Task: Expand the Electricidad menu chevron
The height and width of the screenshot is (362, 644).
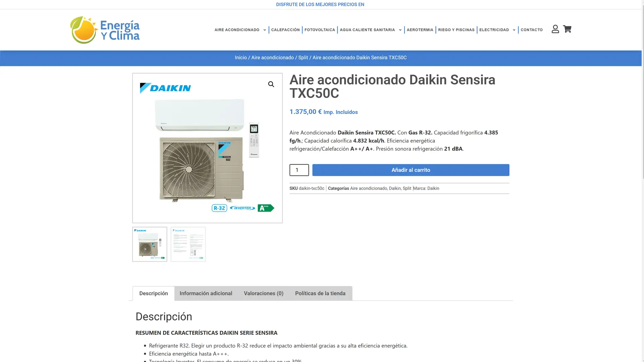Action: tap(514, 30)
